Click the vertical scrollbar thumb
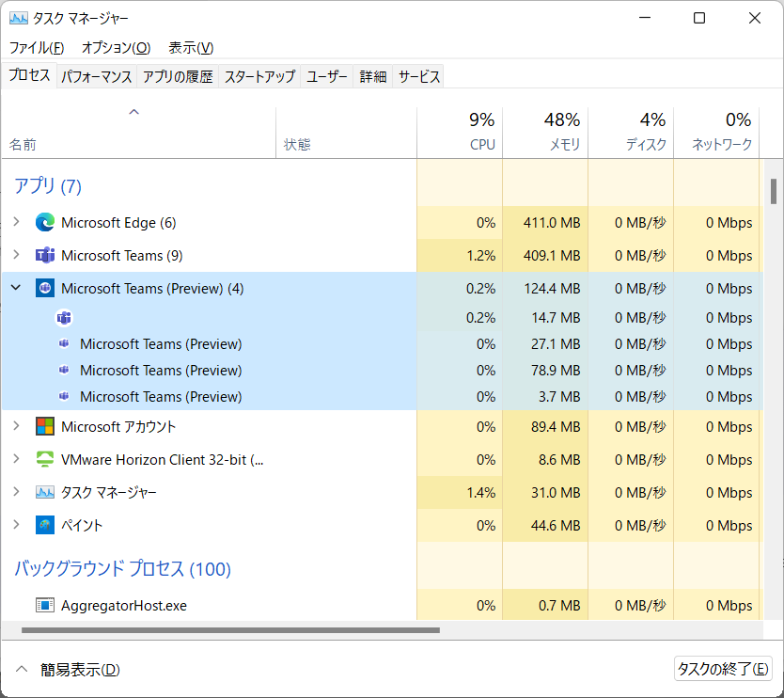 tap(774, 192)
